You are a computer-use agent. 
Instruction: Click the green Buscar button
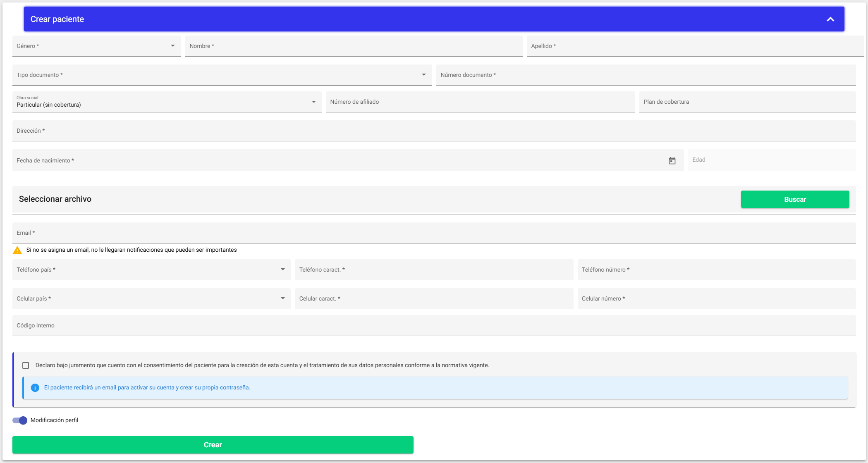(795, 199)
